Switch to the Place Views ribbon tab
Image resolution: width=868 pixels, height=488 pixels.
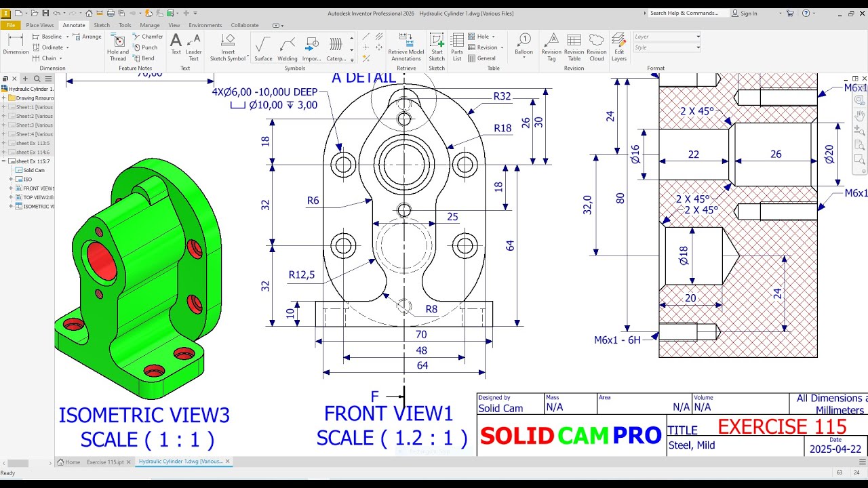[39, 25]
